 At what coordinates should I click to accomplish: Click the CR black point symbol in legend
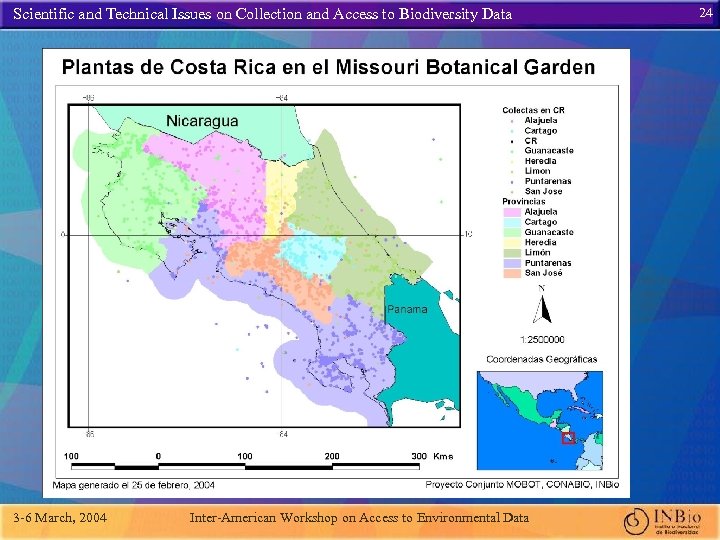[x=512, y=141]
